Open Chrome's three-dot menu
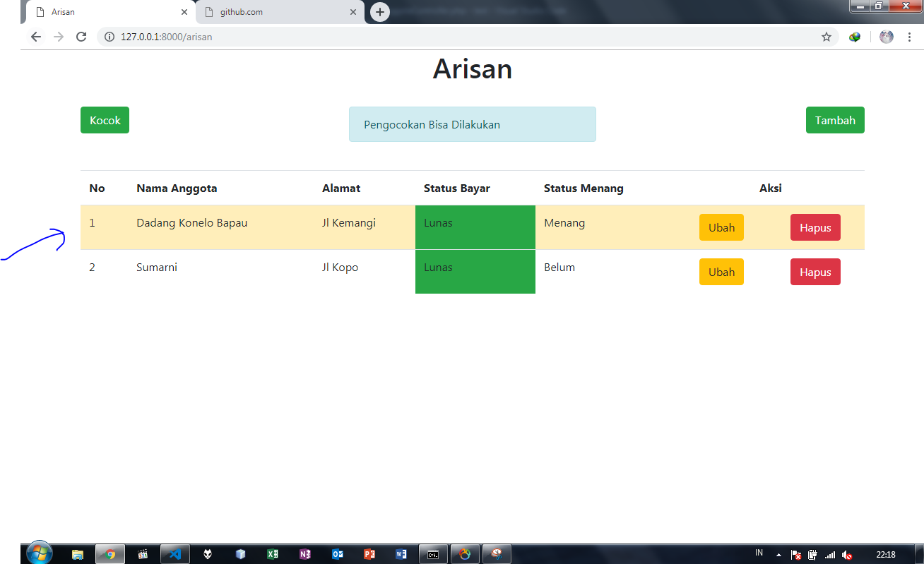The image size is (924, 564). coord(911,37)
